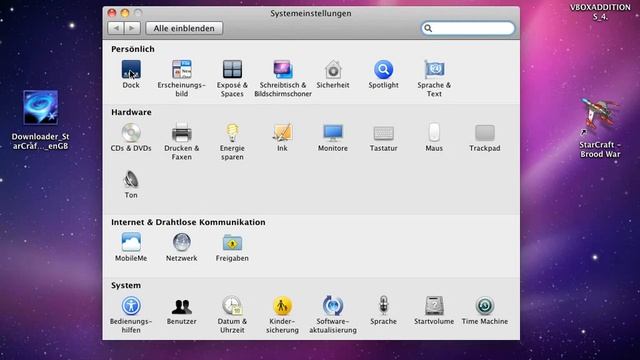640x360 pixels.
Task: Select the VBOXADDITIONS desktop volume label
Action: pyautogui.click(x=600, y=12)
